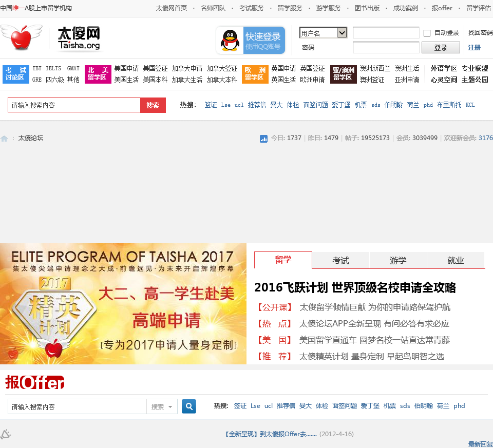Image resolution: width=493 pixels, height=448 pixels.
Task: Click the 找回密码 link
Action: click(x=480, y=32)
